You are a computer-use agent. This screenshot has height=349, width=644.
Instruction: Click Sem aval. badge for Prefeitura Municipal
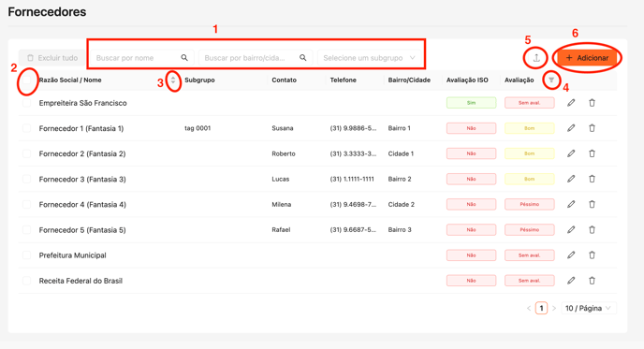(530, 255)
